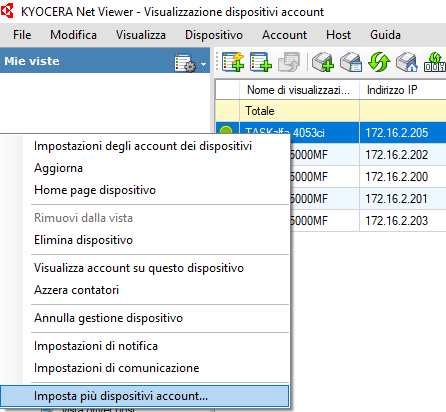Click the refresh counters icon
The image size is (446, 412).
point(435,62)
